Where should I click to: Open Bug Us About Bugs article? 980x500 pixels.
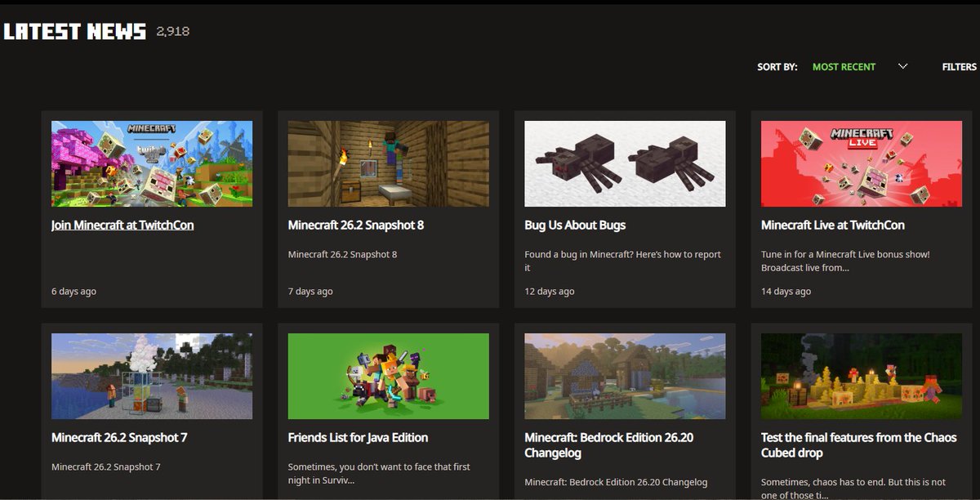click(575, 225)
